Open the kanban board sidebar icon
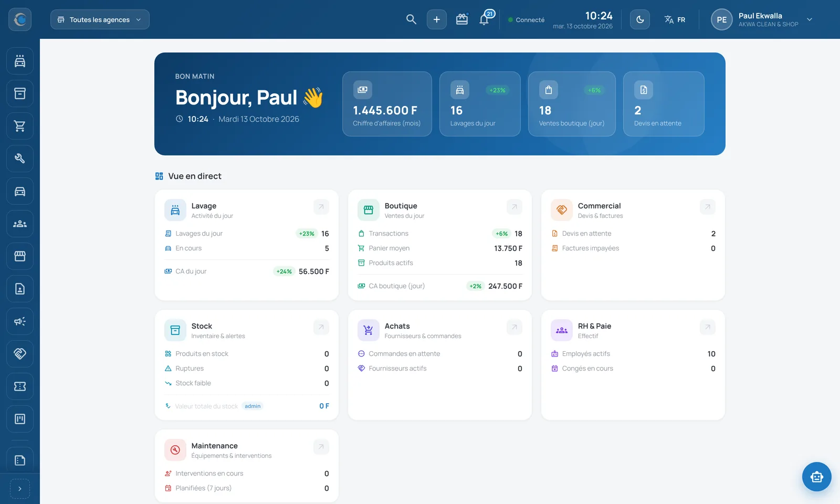This screenshot has height=504, width=840. 20,419
